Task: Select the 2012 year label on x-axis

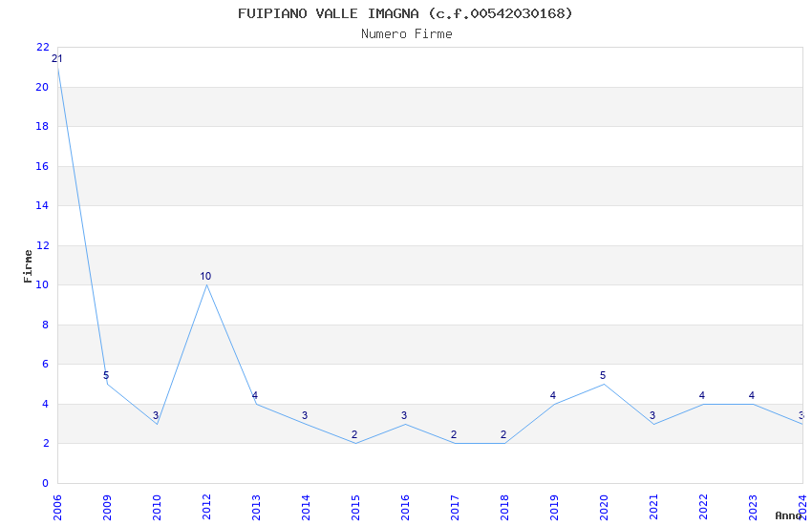Action: pos(206,508)
